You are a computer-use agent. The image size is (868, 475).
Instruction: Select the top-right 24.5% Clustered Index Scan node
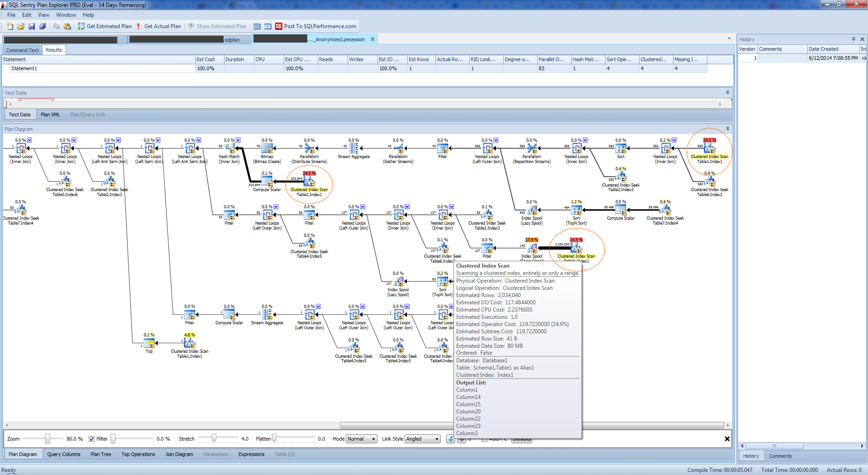pyautogui.click(x=710, y=148)
